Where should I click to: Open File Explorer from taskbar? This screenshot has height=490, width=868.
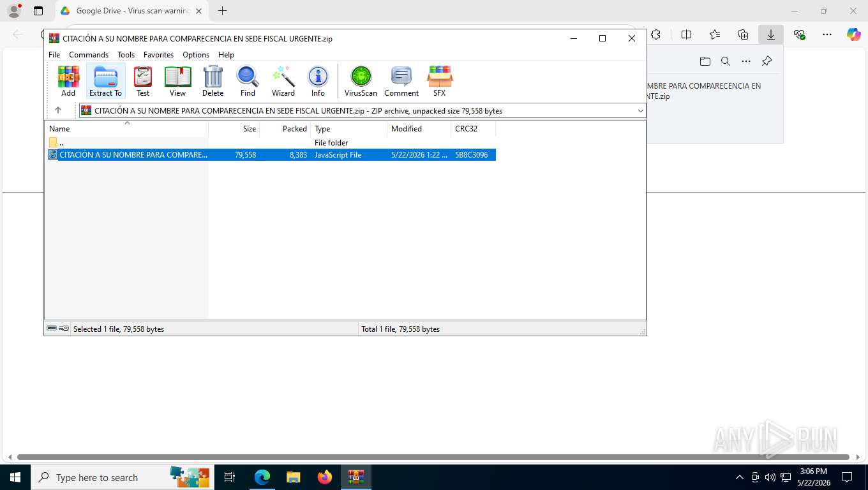pyautogui.click(x=293, y=477)
